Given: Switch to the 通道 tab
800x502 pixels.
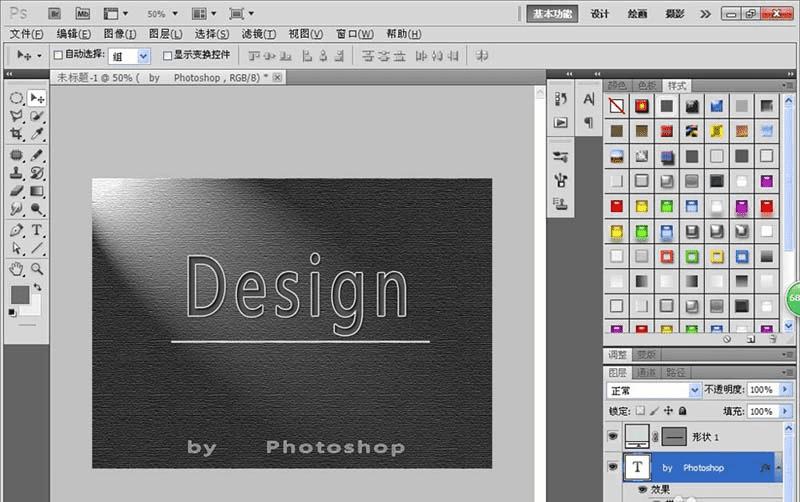Looking at the screenshot, I should [647, 371].
